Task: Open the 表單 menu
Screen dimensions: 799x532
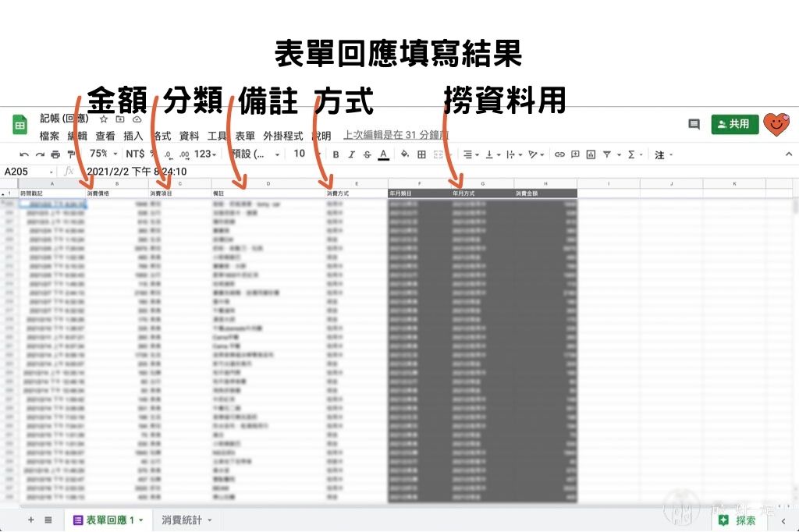Action: [x=244, y=136]
